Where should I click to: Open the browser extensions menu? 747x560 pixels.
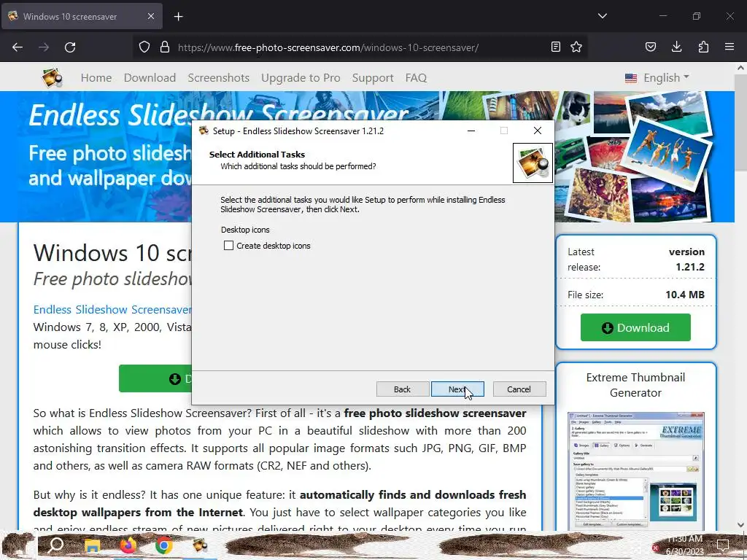point(703,47)
